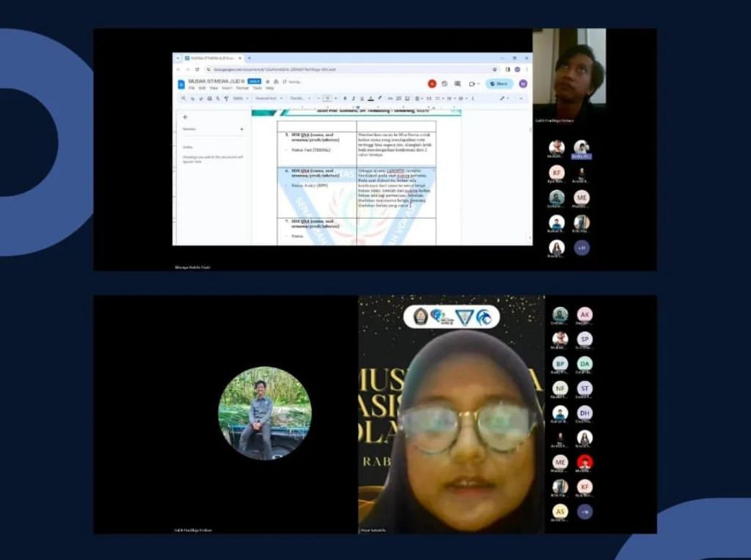Viewport: 751px width, 560px height.
Task: Click the insert image icon in toolbar
Action: tap(407, 99)
